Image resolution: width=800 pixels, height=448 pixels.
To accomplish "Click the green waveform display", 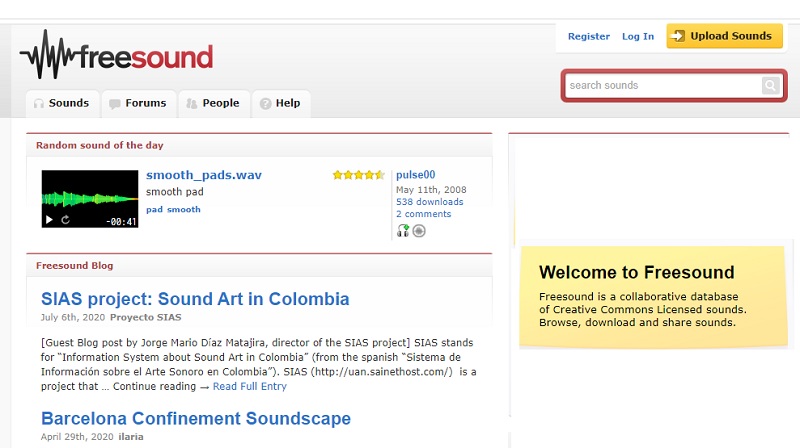I will [90, 198].
